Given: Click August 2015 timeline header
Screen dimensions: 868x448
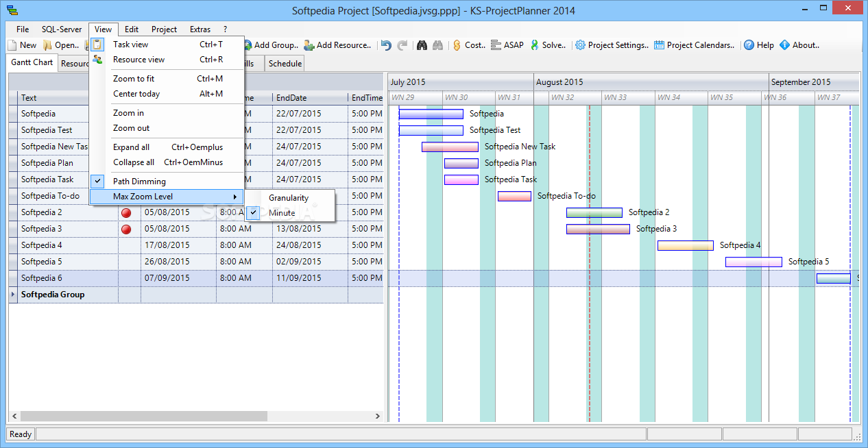Looking at the screenshot, I should 651,82.
